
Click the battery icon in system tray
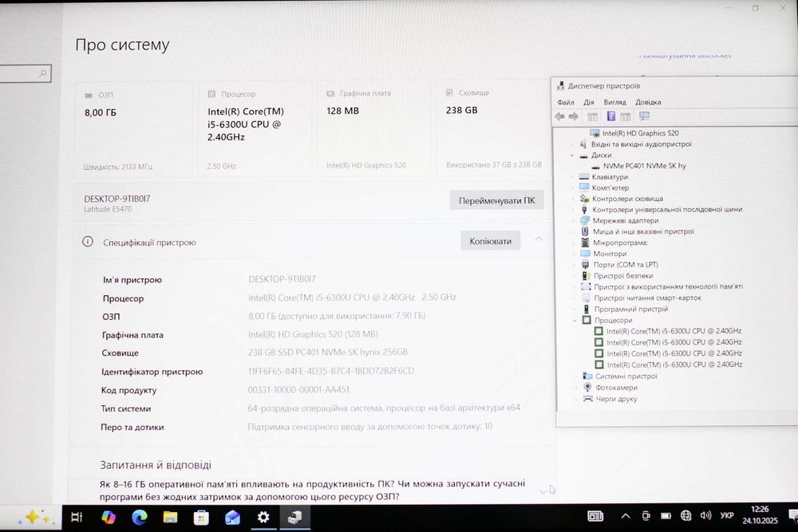click(666, 516)
